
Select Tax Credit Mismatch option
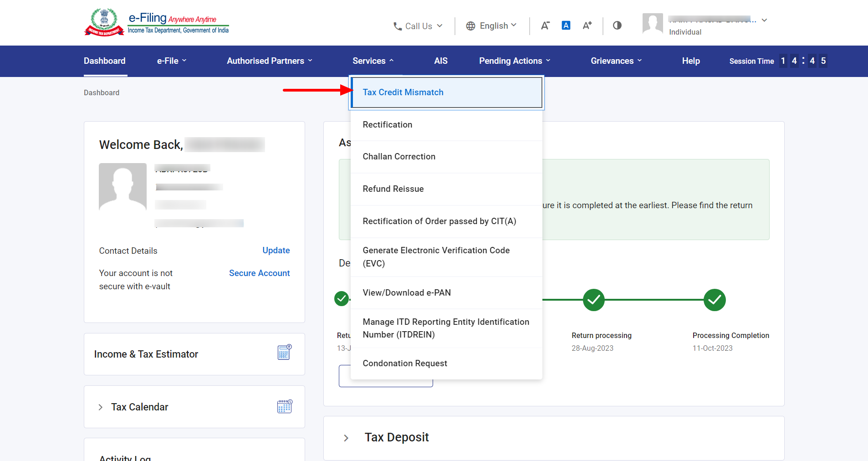(x=447, y=92)
